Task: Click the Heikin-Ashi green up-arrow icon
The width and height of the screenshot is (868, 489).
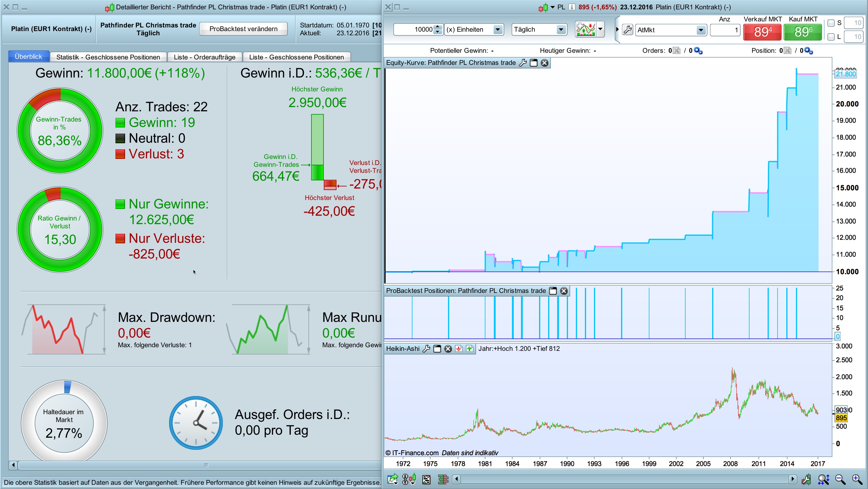Action: click(x=470, y=349)
